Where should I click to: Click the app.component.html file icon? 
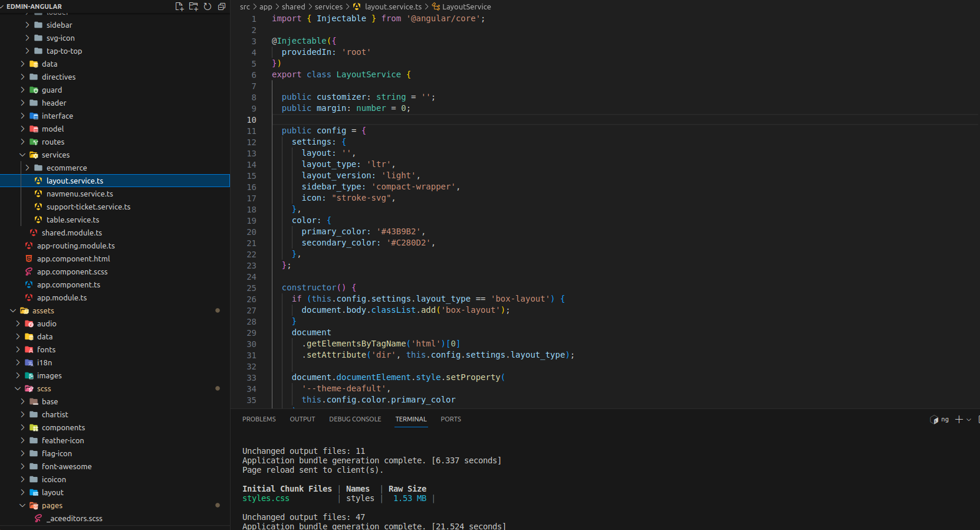pyautogui.click(x=29, y=259)
